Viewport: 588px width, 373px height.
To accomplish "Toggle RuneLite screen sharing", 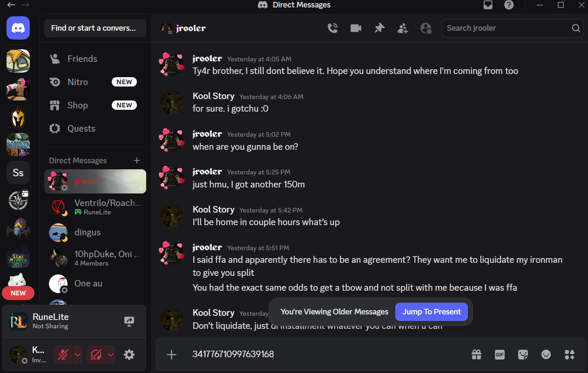I will coord(129,321).
